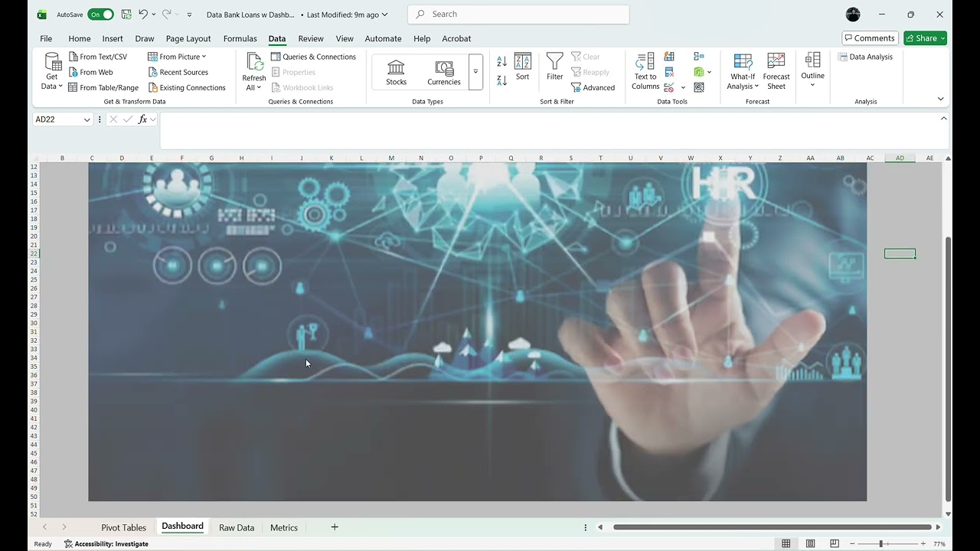Open the Customize Quick Access Toolbar menu
Viewport: 980px width, 551px height.
190,15
